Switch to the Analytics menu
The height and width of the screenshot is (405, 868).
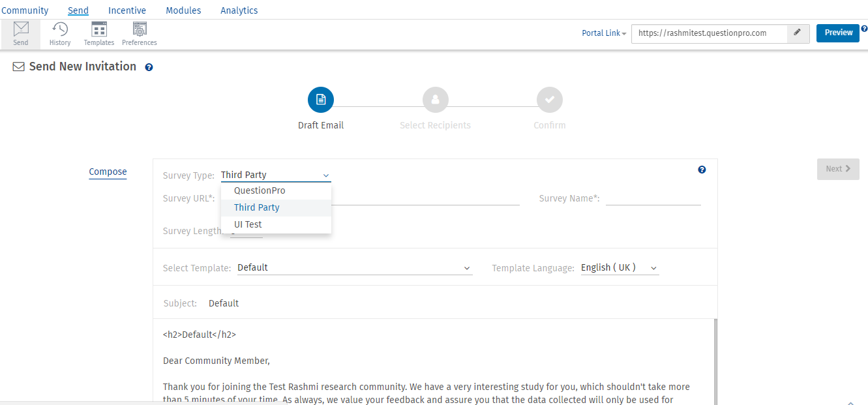point(239,10)
